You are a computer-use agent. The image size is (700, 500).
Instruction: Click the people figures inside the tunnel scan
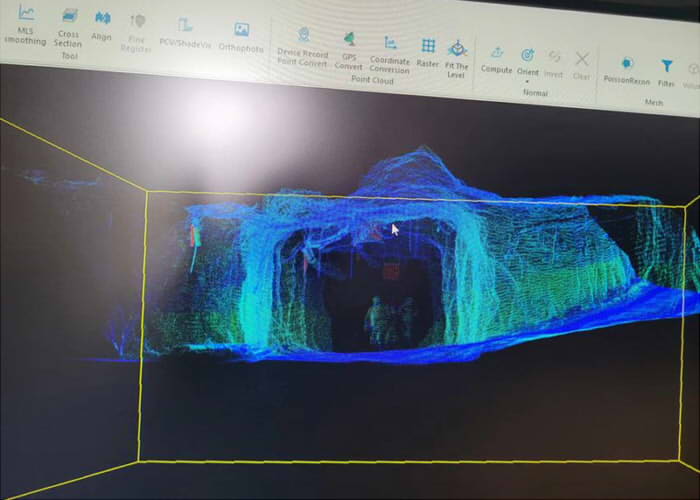click(390, 321)
